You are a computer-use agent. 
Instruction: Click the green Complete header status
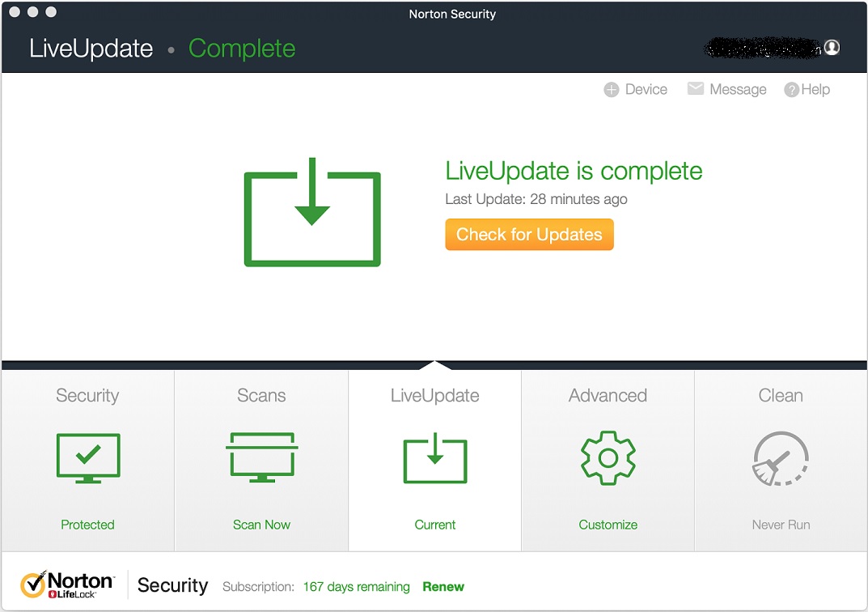click(242, 49)
